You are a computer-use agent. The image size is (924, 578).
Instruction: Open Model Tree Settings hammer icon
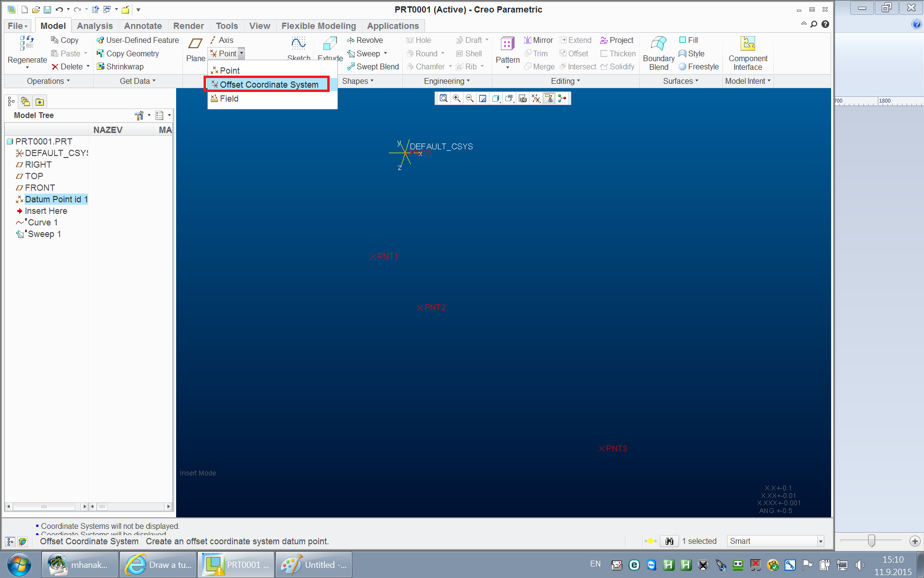click(140, 116)
